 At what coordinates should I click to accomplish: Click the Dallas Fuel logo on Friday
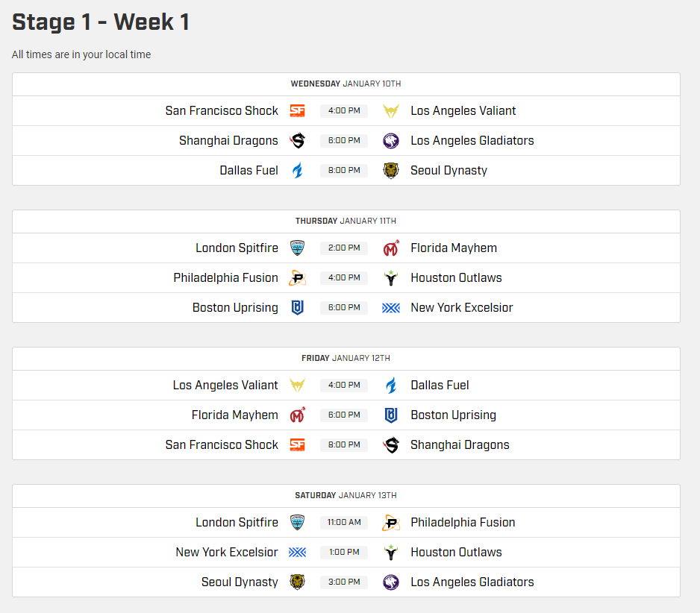(391, 386)
